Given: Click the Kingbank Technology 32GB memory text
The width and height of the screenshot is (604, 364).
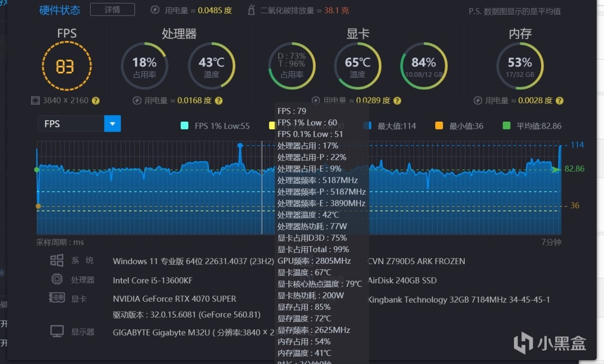Looking at the screenshot, I should 459,300.
